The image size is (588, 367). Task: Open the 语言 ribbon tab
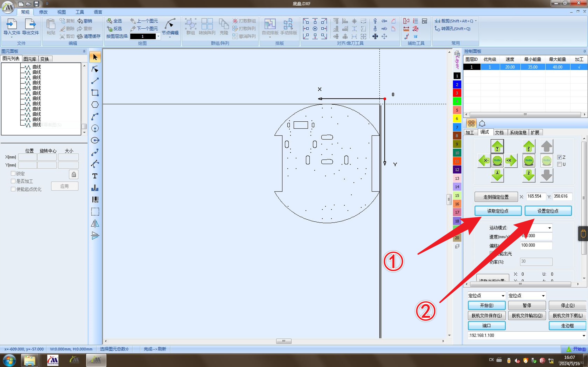(98, 12)
